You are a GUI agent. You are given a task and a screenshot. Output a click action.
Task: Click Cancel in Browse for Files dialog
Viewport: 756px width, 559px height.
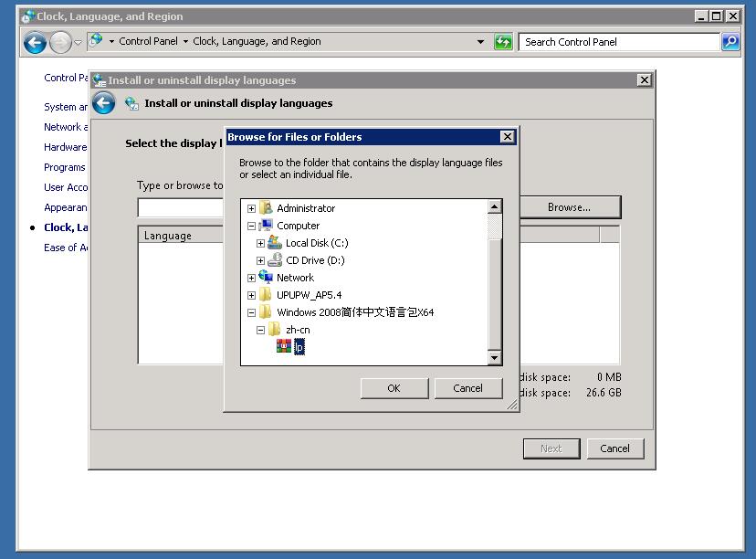tap(467, 388)
